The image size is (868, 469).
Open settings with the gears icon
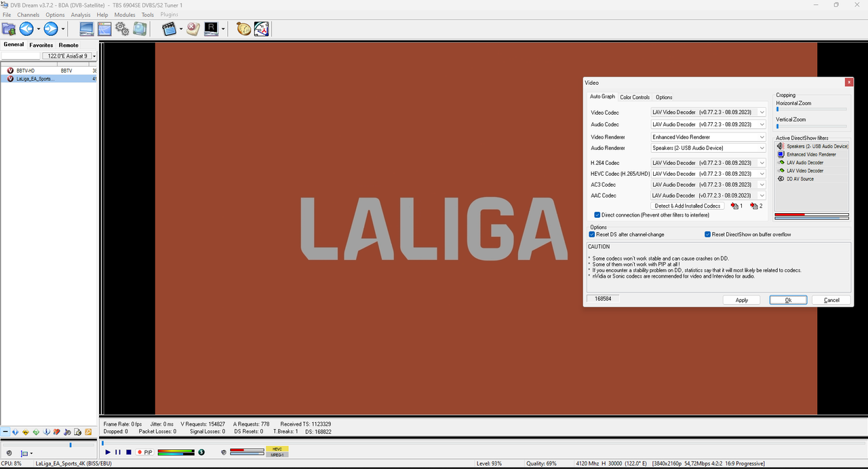tap(122, 29)
